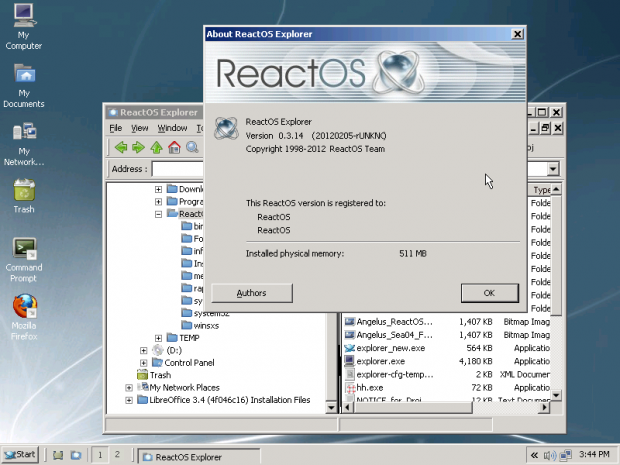Screen dimensions: 620x465
Task: Switch to virtual desktop 2
Action: click(x=117, y=455)
